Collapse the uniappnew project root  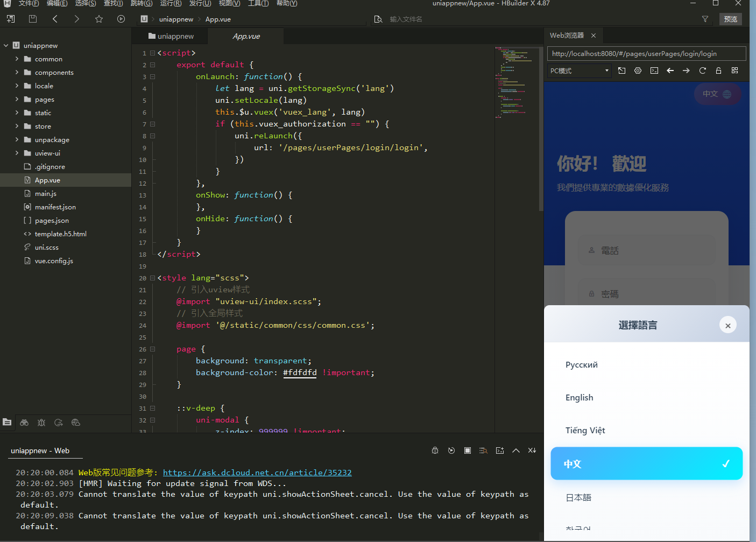click(6, 46)
